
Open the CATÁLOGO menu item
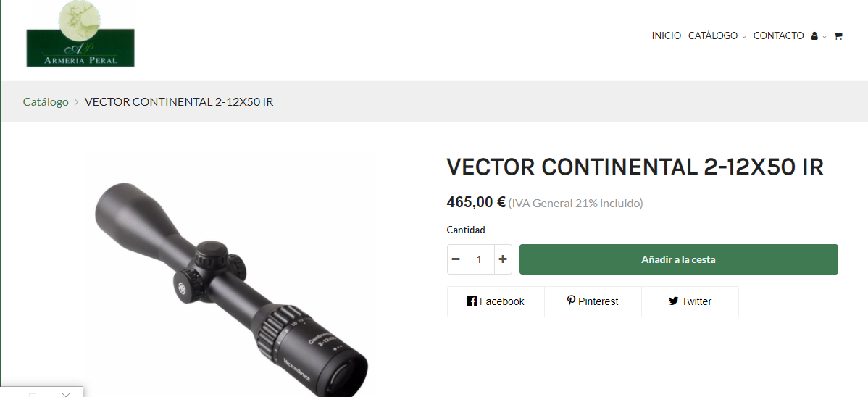713,35
